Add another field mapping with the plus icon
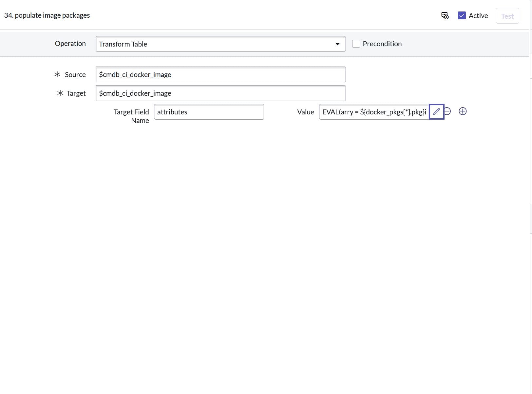The image size is (532, 394). pos(463,111)
